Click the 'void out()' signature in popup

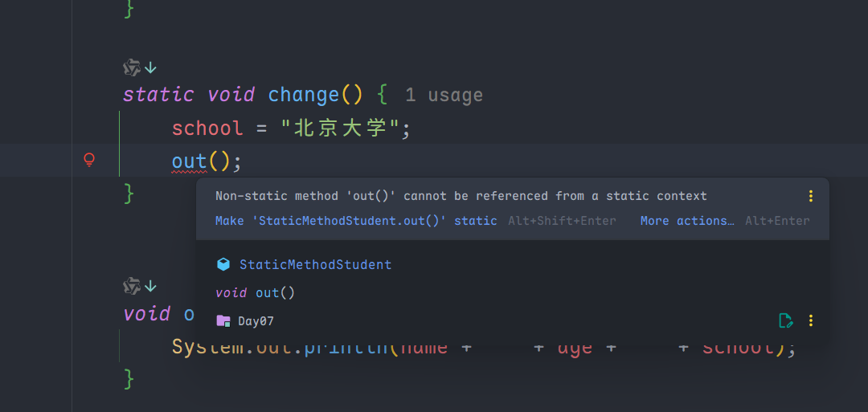tap(255, 293)
